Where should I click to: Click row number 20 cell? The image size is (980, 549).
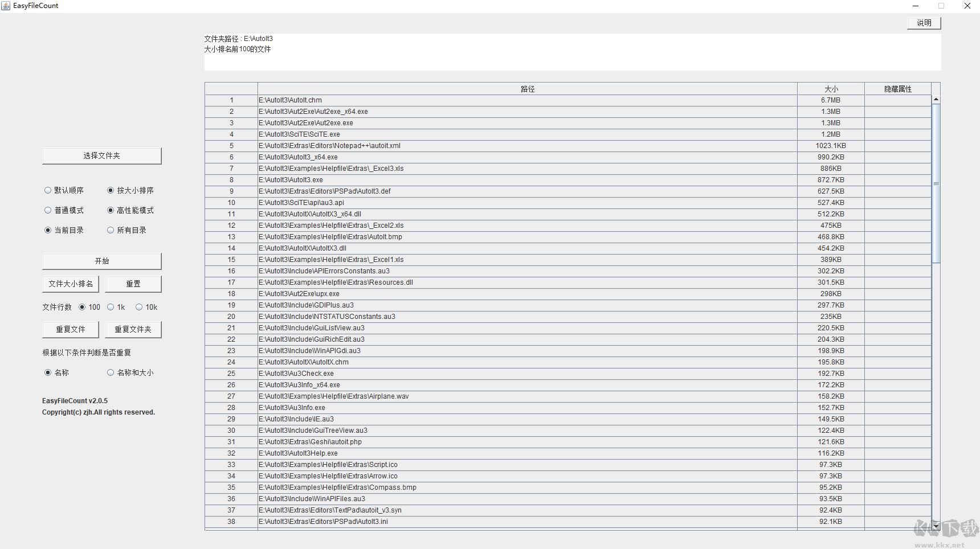click(x=231, y=317)
